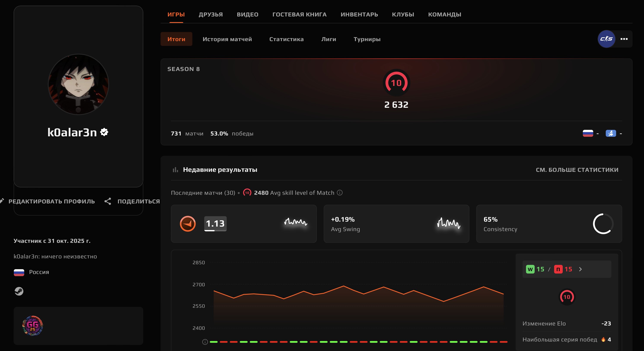Click the k0alar3n: ничего неизвестно text
Image resolution: width=644 pixels, height=351 pixels.
55,256
